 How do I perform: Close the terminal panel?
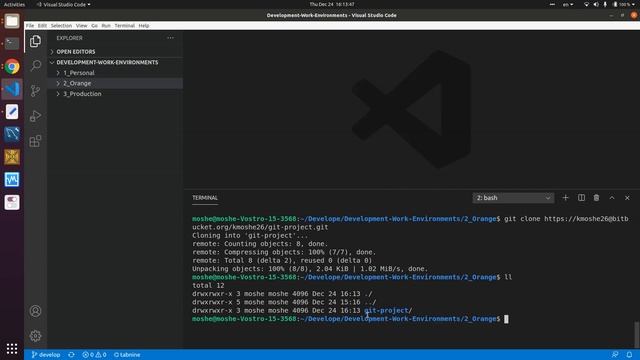(x=627, y=198)
